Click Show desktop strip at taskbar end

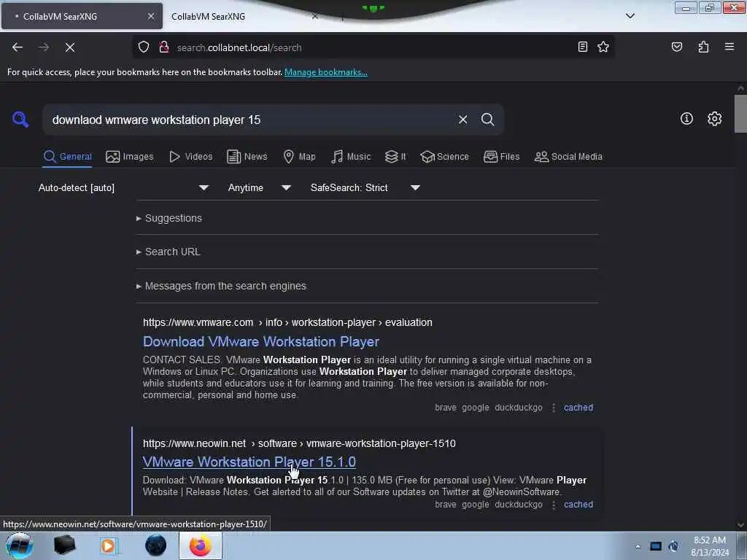pos(742,545)
